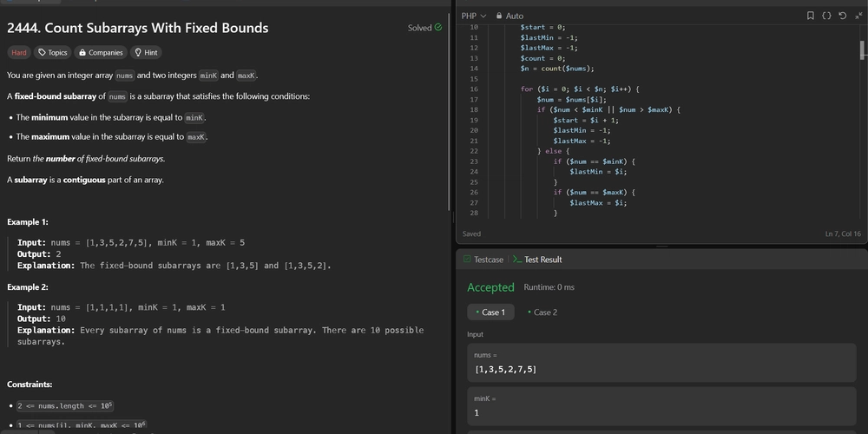Click the Input label above nums
This screenshot has height=434, width=868.
click(475, 334)
